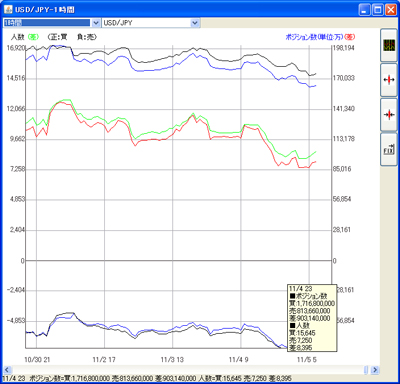Maximize the USD/JPY chart window
400x384 pixels.
click(x=378, y=10)
